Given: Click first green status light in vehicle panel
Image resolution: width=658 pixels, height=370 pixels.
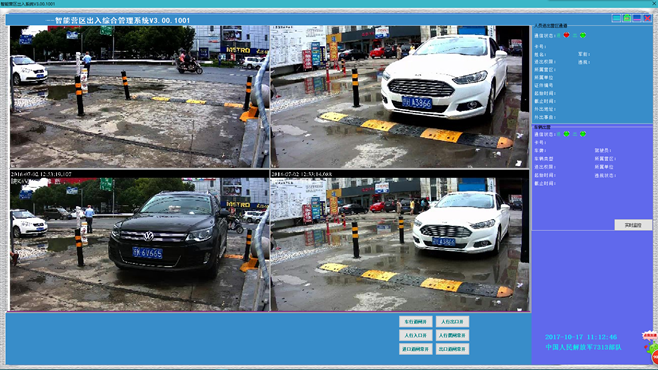Looking at the screenshot, I should click(567, 134).
